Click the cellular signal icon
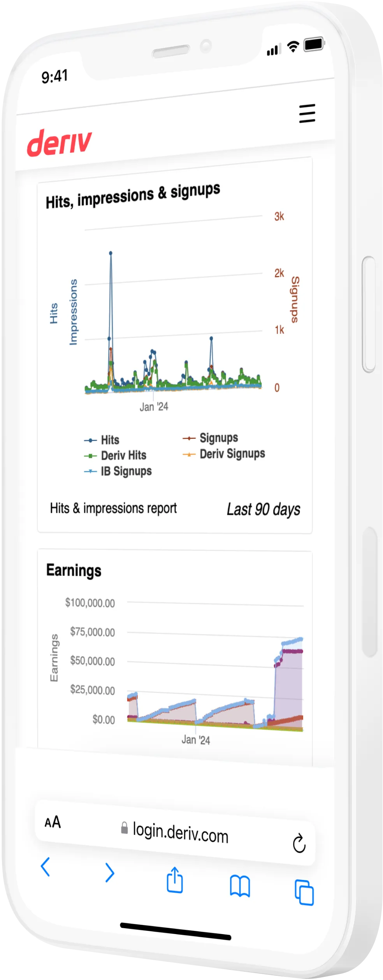 [x=274, y=50]
